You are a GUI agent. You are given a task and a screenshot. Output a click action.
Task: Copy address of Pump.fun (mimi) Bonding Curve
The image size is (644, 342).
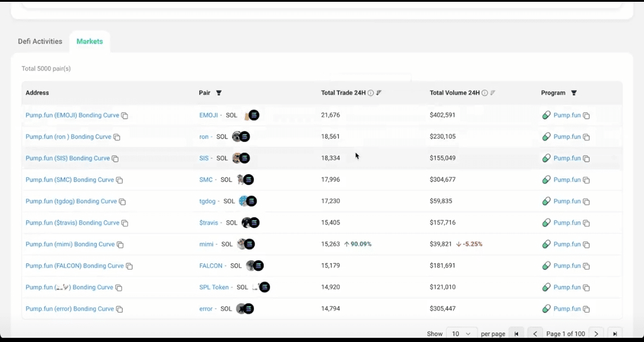tap(120, 245)
